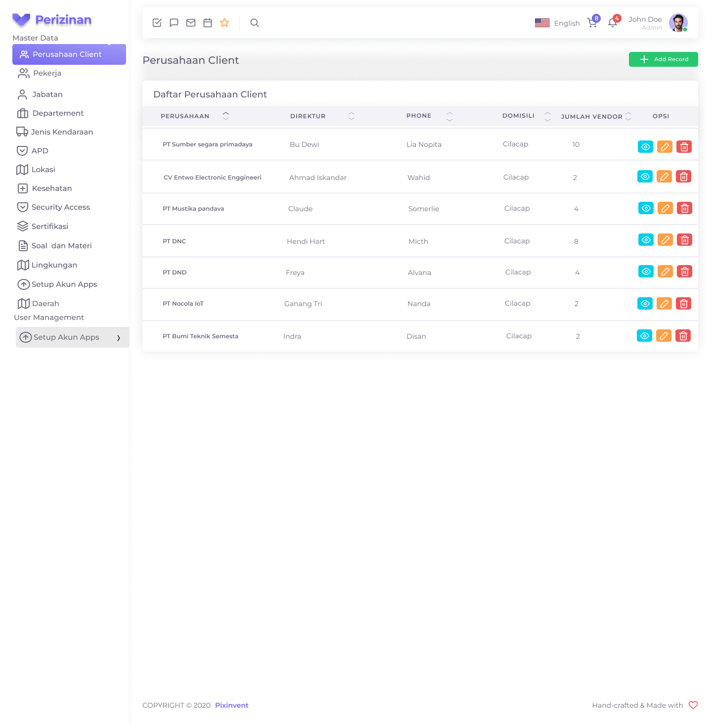Viewport: 712px width, 728px height.
Task: Open the English language selector
Action: [x=557, y=23]
